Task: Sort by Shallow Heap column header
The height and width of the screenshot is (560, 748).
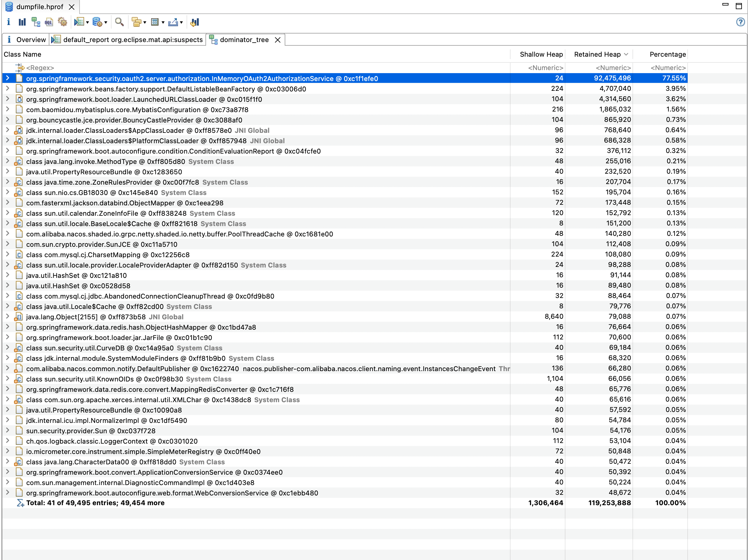Action: [x=538, y=55]
